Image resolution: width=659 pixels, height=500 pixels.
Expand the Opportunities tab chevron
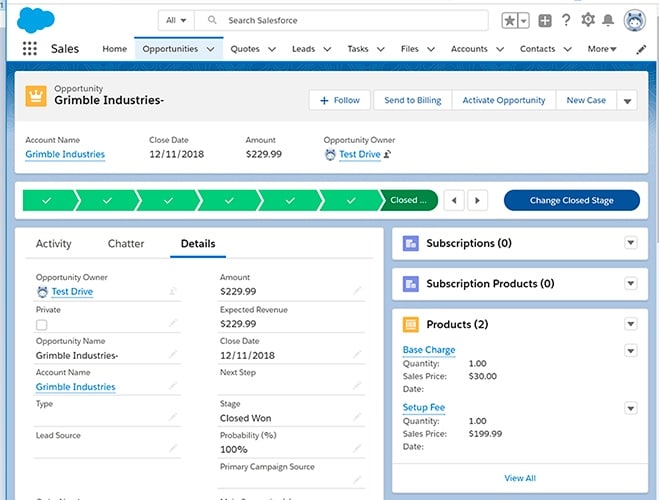(x=211, y=49)
